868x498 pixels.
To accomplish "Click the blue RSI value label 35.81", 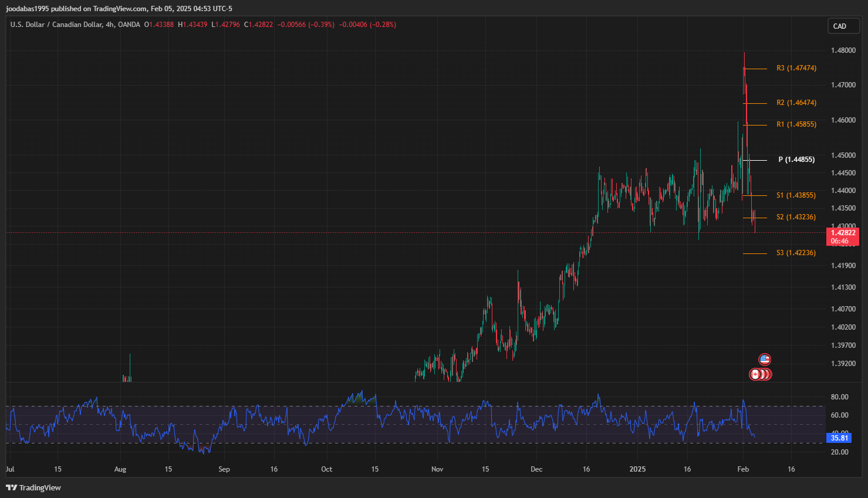I will point(839,438).
